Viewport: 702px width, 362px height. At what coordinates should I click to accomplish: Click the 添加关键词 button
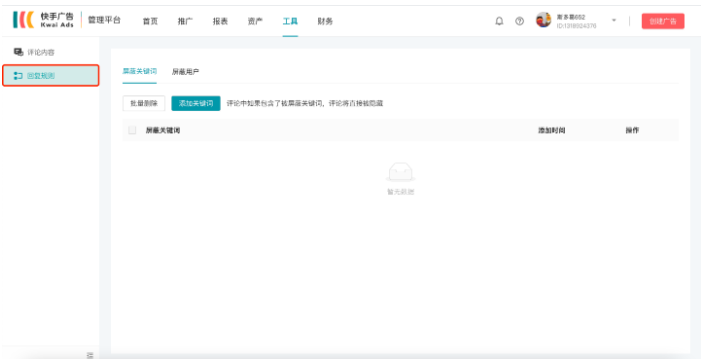tap(196, 103)
